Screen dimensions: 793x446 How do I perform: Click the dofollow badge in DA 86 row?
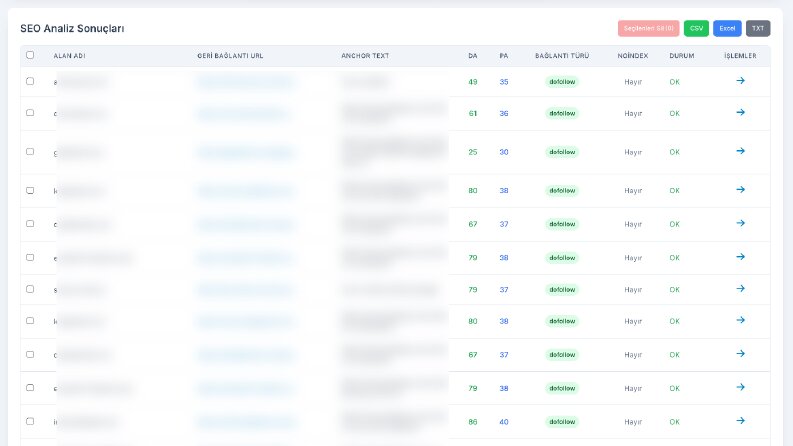click(562, 422)
